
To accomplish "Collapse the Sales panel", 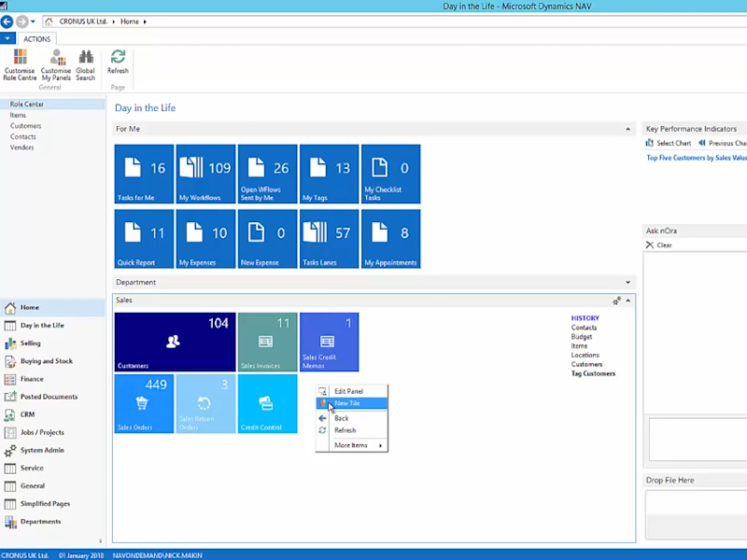I will [x=627, y=301].
